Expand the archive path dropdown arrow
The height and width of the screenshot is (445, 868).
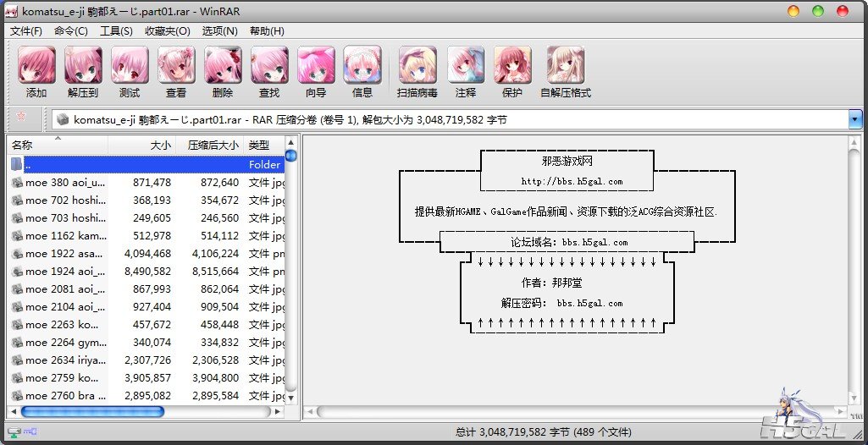855,119
